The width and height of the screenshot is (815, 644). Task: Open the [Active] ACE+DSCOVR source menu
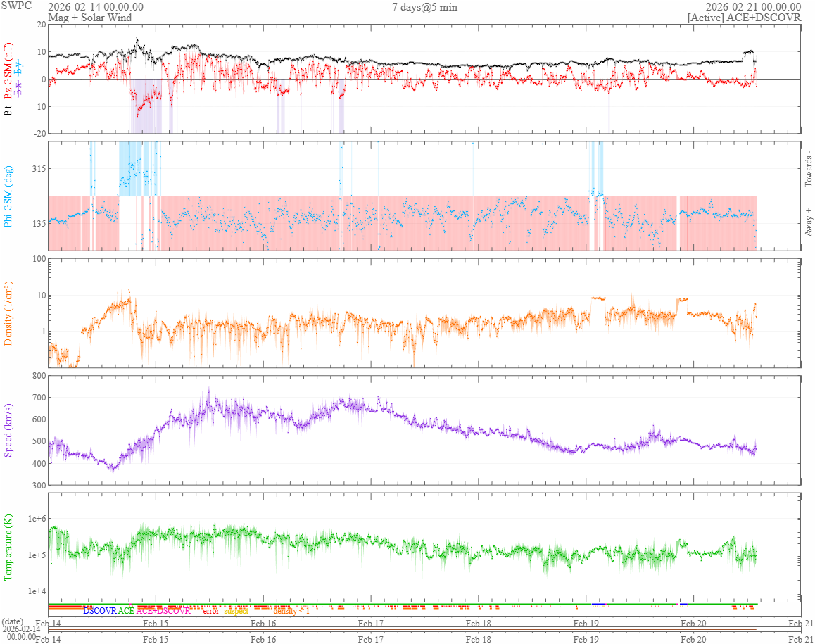(x=744, y=18)
